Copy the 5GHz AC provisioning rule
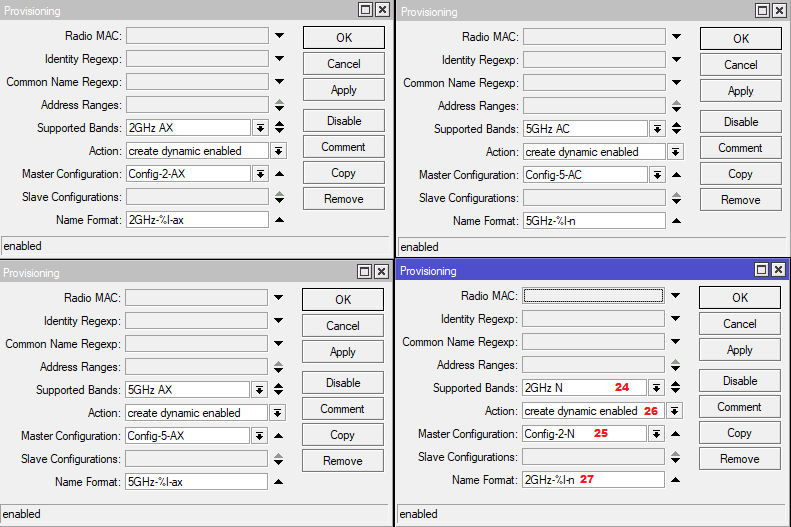This screenshot has height=527, width=791. tap(740, 174)
